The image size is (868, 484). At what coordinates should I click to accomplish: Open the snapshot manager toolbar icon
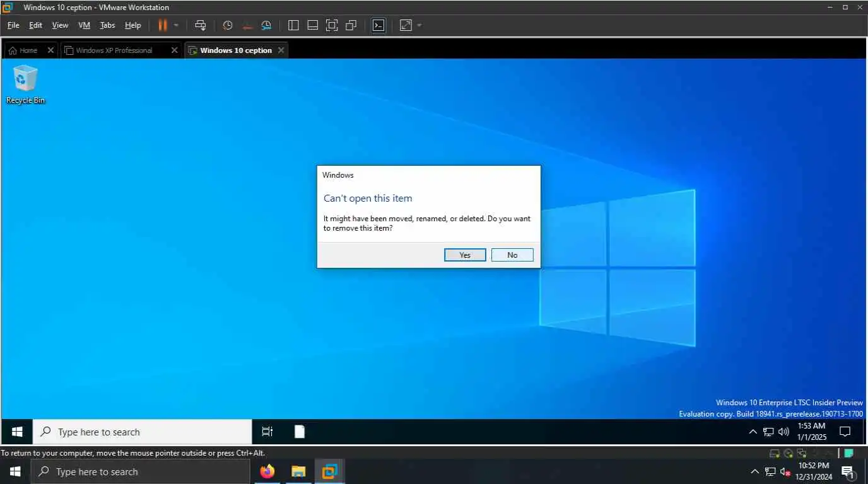point(267,25)
